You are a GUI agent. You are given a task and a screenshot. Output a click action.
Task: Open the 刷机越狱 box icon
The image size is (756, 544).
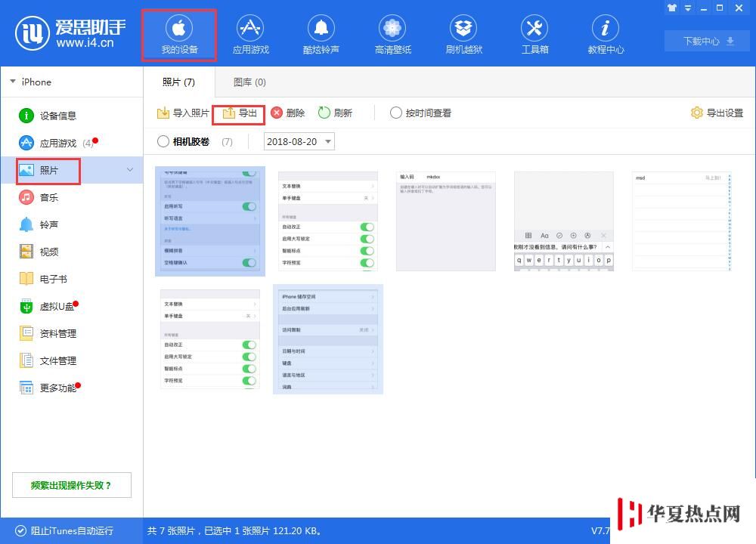(463, 36)
